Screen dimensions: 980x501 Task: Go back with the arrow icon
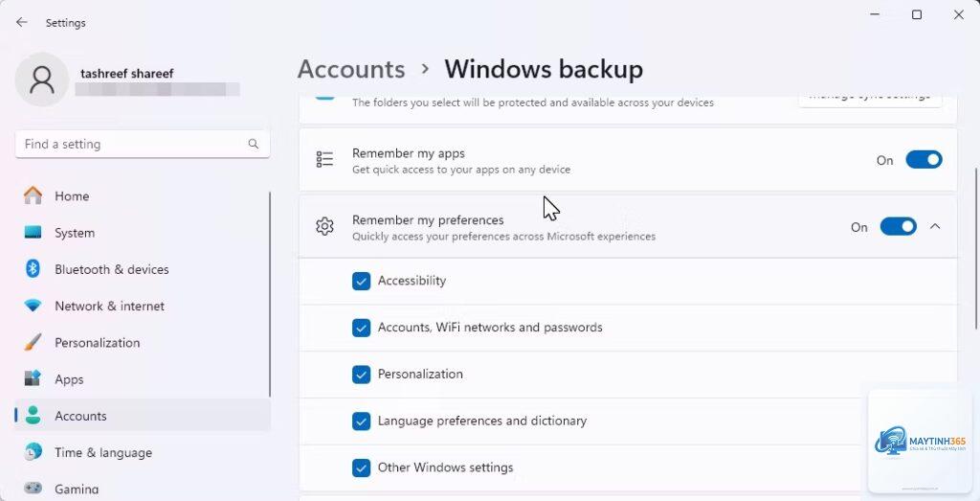pos(22,23)
